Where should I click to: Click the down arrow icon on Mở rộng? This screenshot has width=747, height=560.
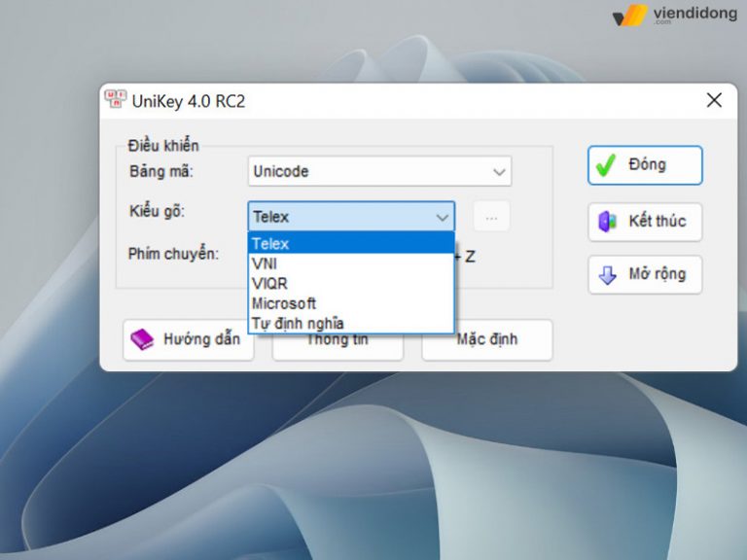coord(607,275)
